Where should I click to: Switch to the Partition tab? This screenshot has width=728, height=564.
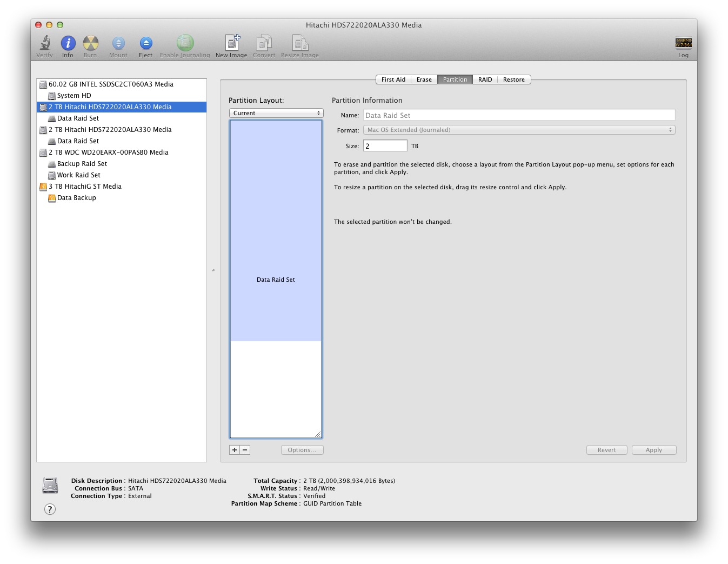pyautogui.click(x=455, y=79)
